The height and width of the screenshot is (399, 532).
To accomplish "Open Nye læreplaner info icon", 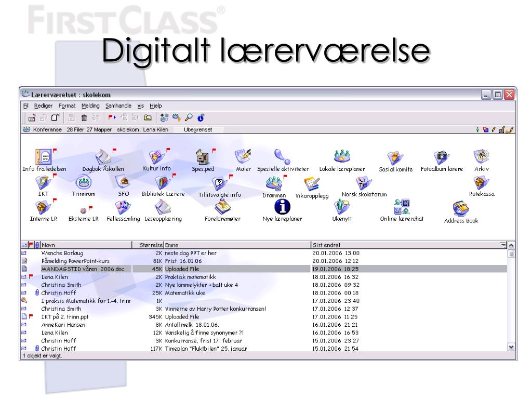I will tap(282, 207).
